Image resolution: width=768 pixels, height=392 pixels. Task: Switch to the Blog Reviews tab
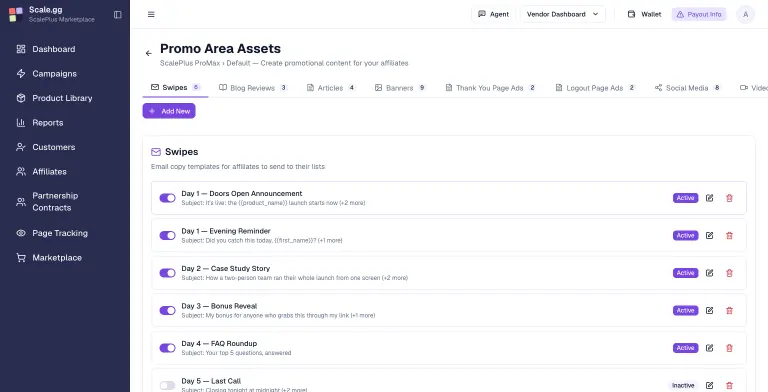coord(253,88)
